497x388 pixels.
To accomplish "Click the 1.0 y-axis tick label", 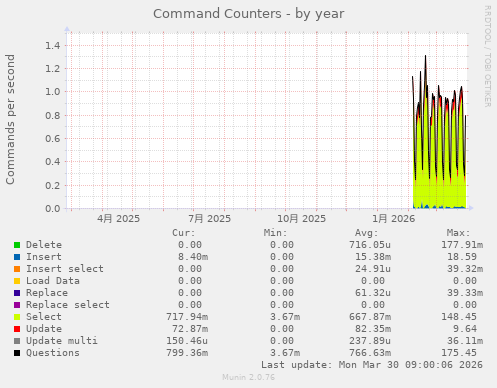I will coord(53,92).
